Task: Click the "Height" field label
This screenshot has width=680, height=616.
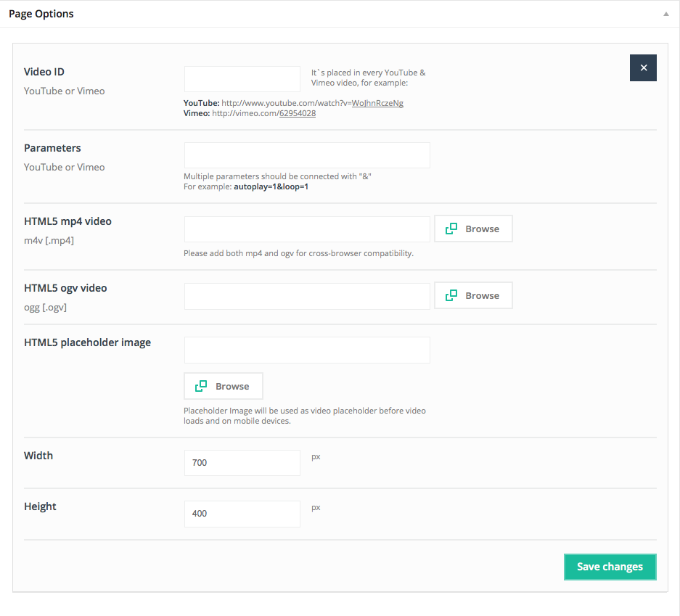Action: [x=40, y=506]
